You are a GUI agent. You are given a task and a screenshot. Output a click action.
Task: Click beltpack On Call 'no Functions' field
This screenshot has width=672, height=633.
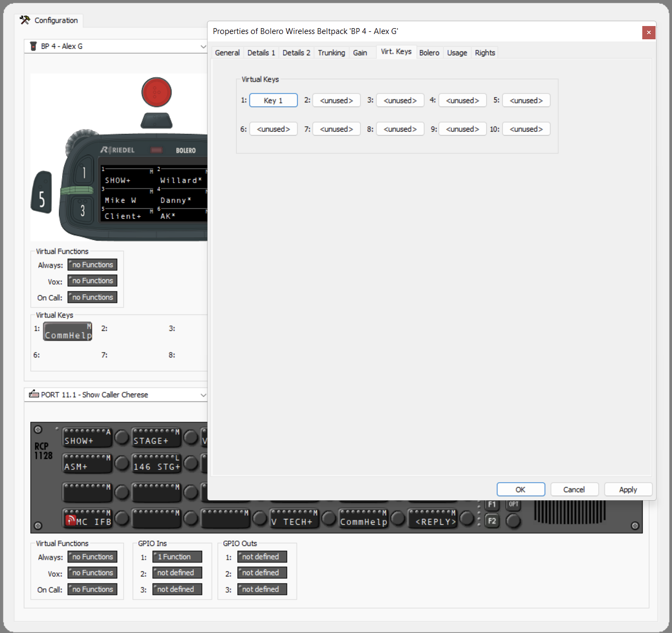coord(92,297)
